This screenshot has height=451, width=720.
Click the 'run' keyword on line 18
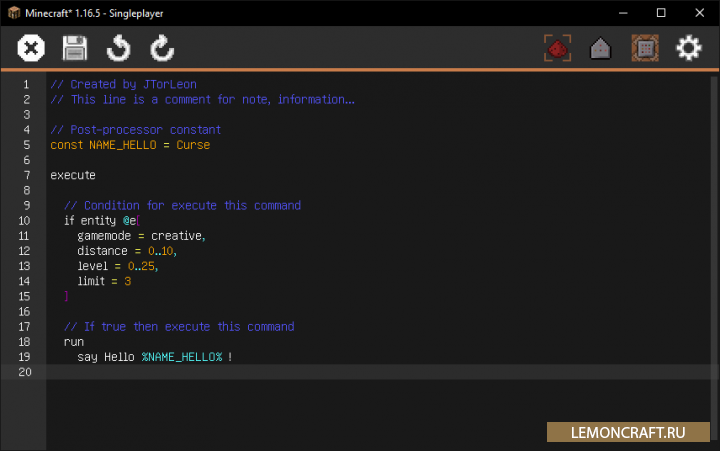74,342
